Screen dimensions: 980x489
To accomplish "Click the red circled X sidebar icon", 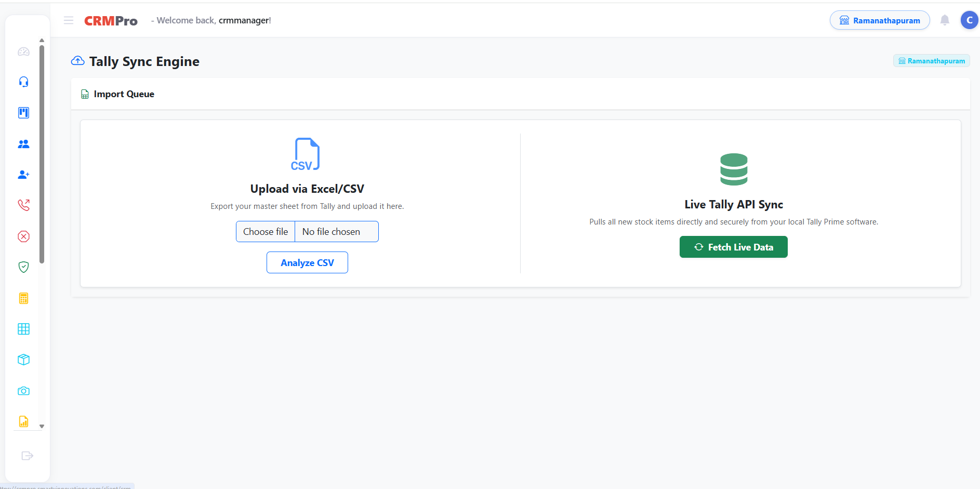I will coord(23,236).
